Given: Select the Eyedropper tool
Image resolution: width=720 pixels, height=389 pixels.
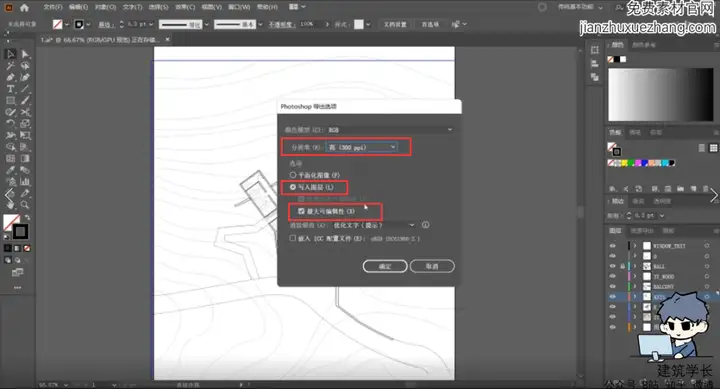Looking at the screenshot, I should pyautogui.click(x=10, y=170).
